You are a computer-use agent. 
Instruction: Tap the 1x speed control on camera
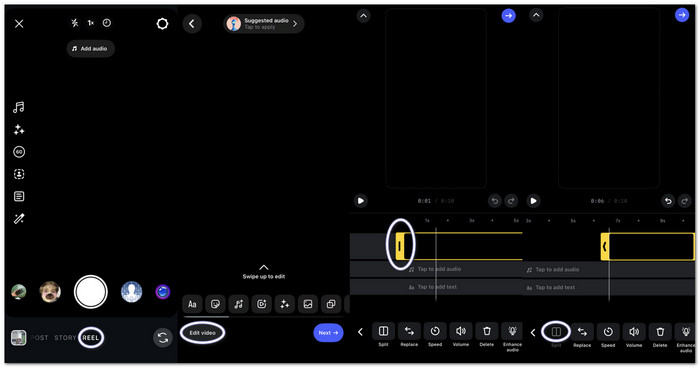(91, 23)
